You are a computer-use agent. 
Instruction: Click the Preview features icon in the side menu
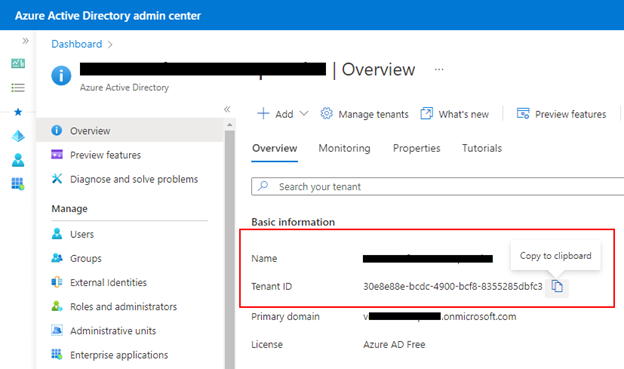pyautogui.click(x=57, y=154)
